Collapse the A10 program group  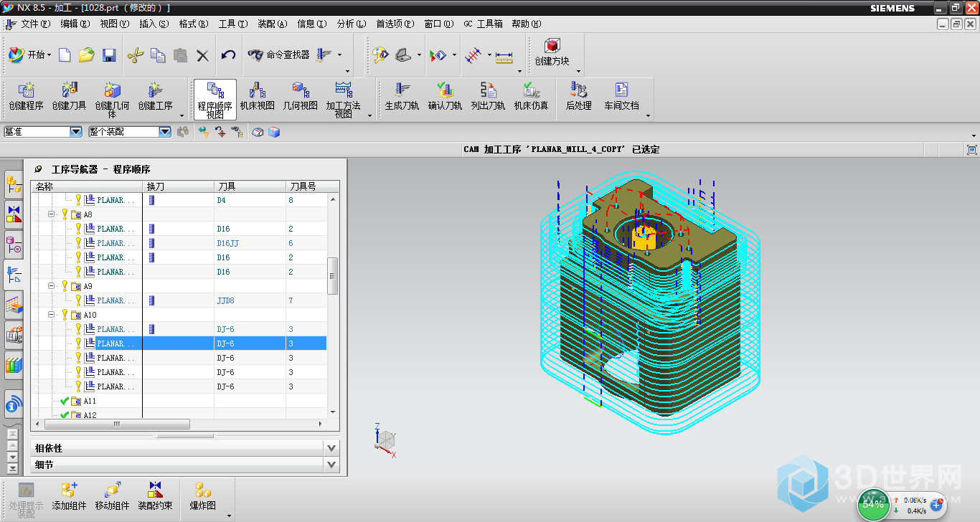click(x=52, y=315)
